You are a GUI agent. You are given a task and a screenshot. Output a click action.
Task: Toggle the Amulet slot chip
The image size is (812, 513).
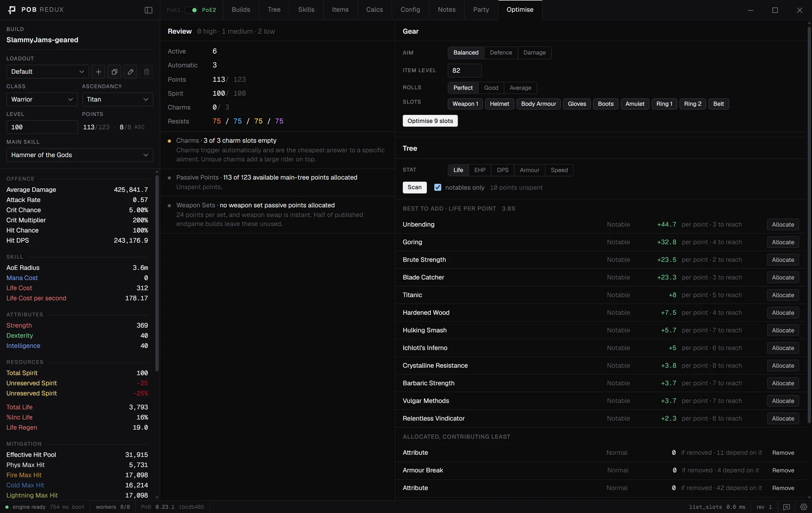point(635,104)
